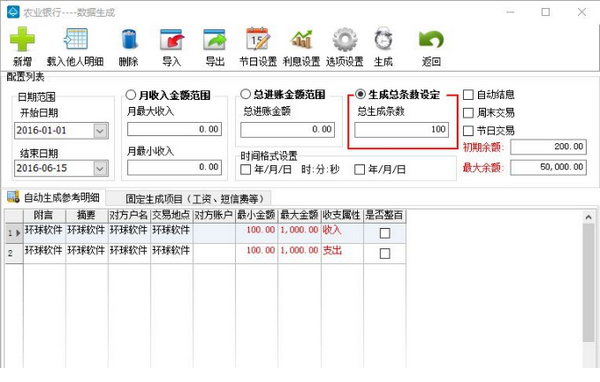Screen dimensions: 600x382
Task: Click row 1 附言 cell 环球软件
Action: point(44,233)
